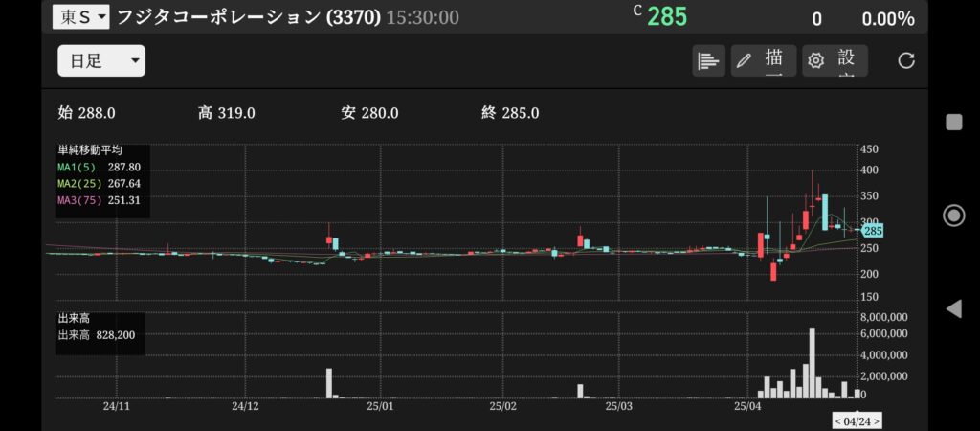Viewport: 980px width, 431px height.
Task: Tap the Android recent apps square
Action: click(x=954, y=122)
